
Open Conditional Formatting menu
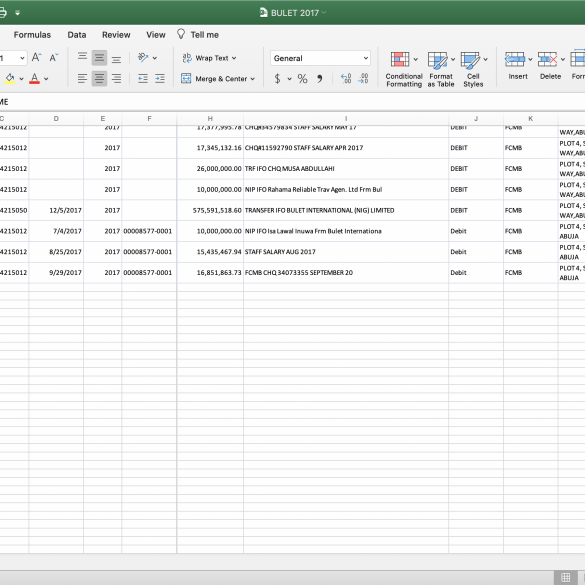(x=404, y=70)
